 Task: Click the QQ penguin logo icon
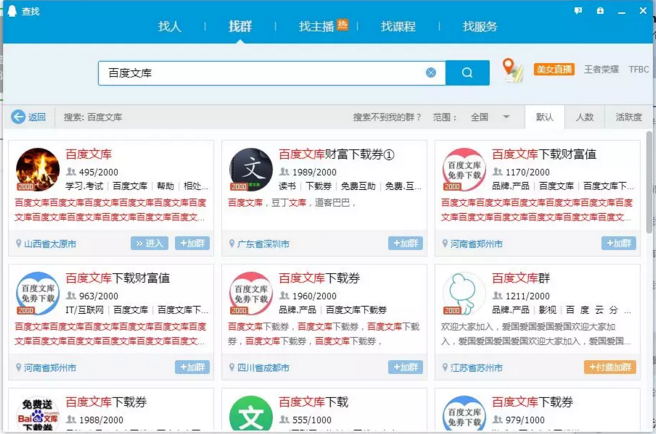click(x=12, y=11)
